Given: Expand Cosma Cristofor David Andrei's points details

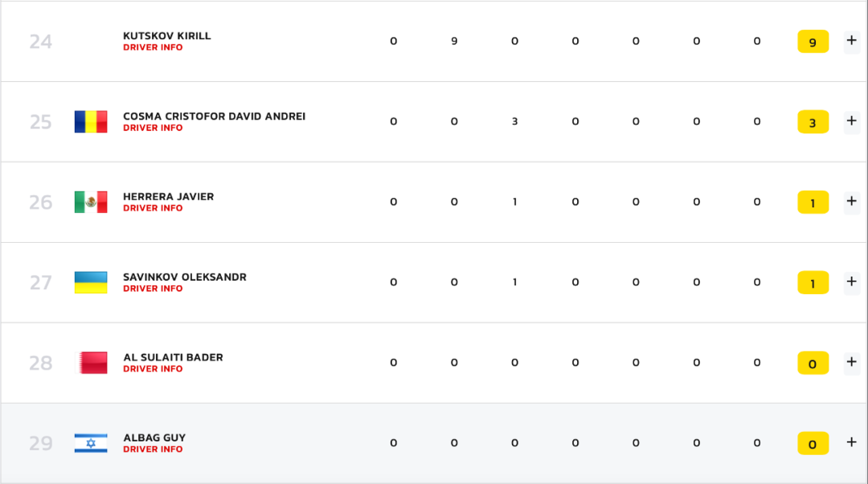Looking at the screenshot, I should pos(851,121).
